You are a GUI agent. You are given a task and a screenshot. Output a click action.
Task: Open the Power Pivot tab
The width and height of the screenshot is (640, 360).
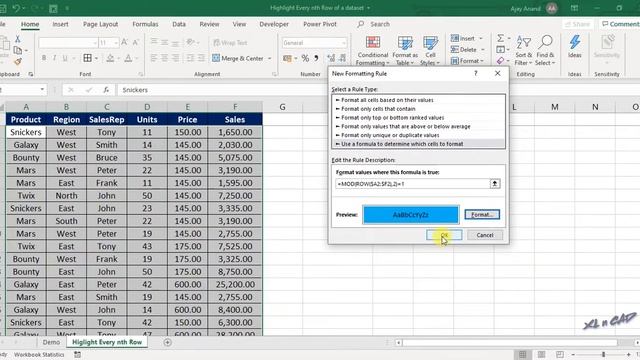(320, 24)
